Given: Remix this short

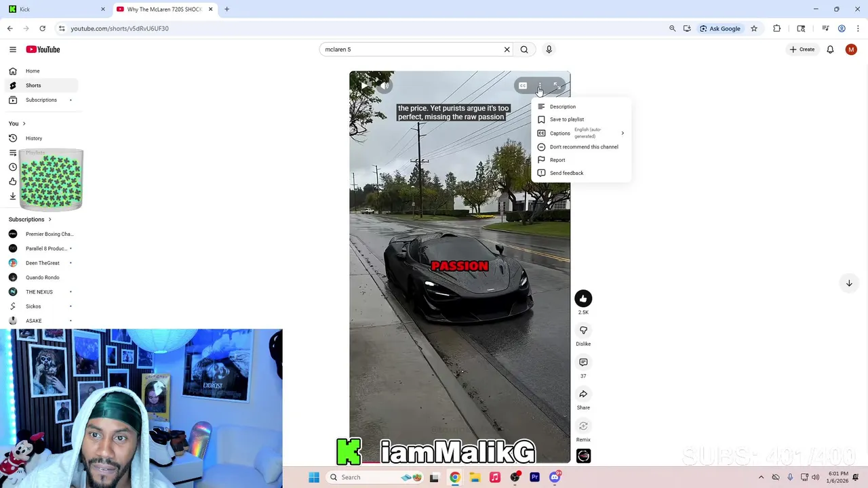Looking at the screenshot, I should click(583, 426).
